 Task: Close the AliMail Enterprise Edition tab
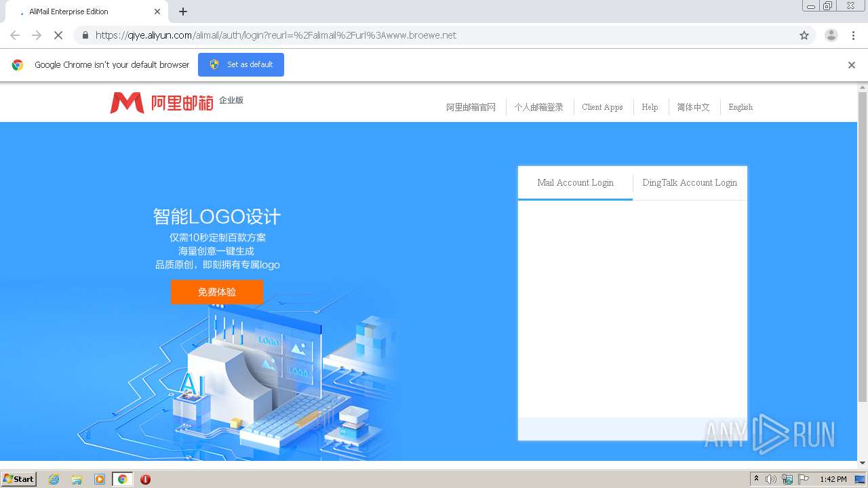[x=157, y=12]
